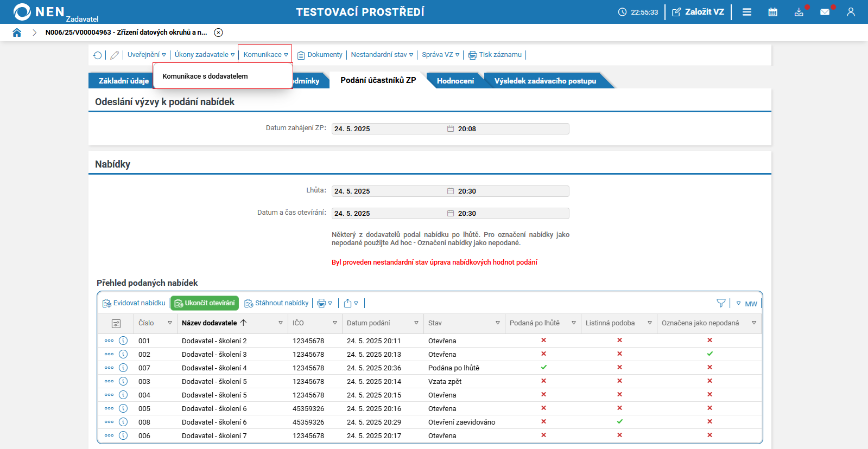
Task: Expand the Úkony zadavatele dropdown
Action: point(205,55)
